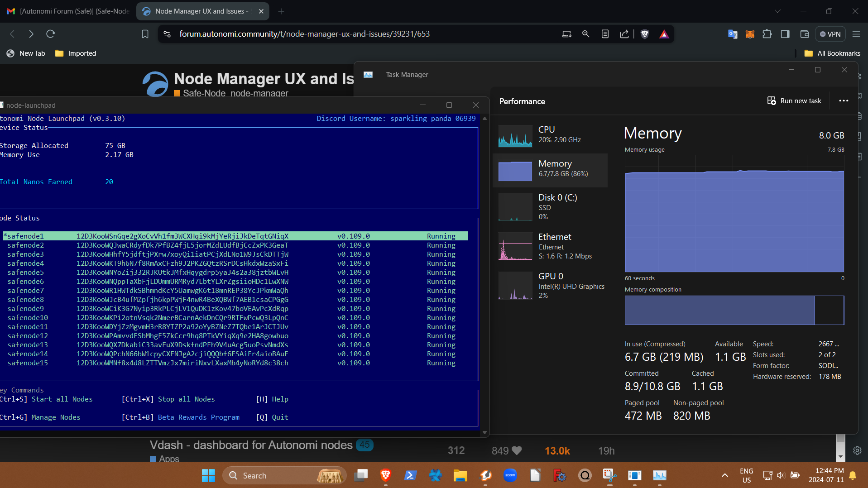Viewport: 868px width, 488px height.
Task: Open the Safe-Node category link
Action: [200, 93]
